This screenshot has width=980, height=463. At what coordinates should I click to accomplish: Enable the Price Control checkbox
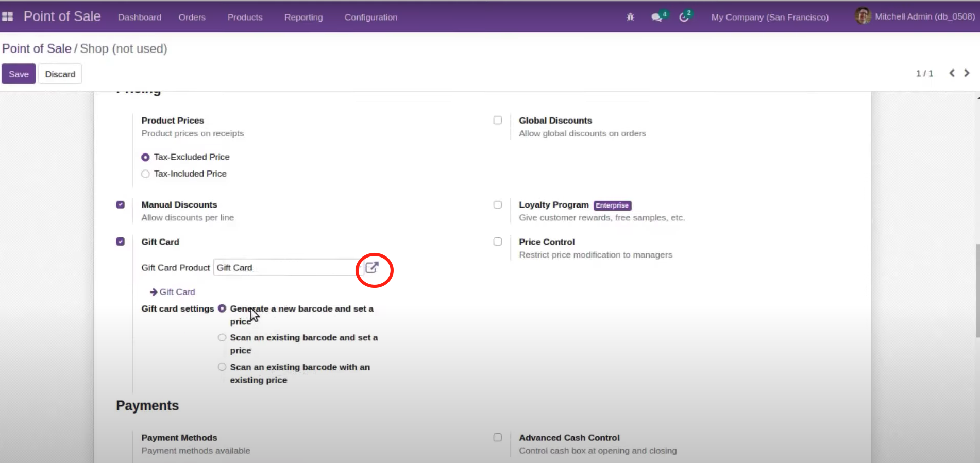click(497, 242)
